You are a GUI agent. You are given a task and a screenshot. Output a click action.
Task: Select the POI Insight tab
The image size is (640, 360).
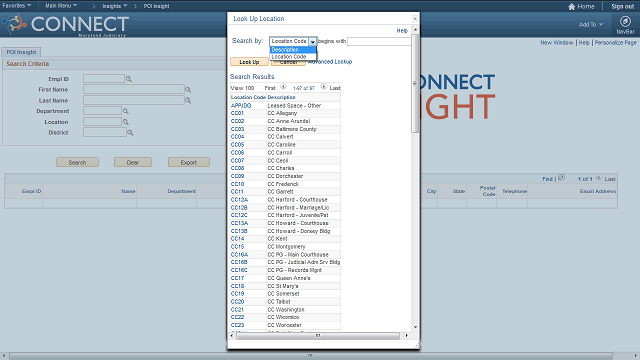point(21,52)
